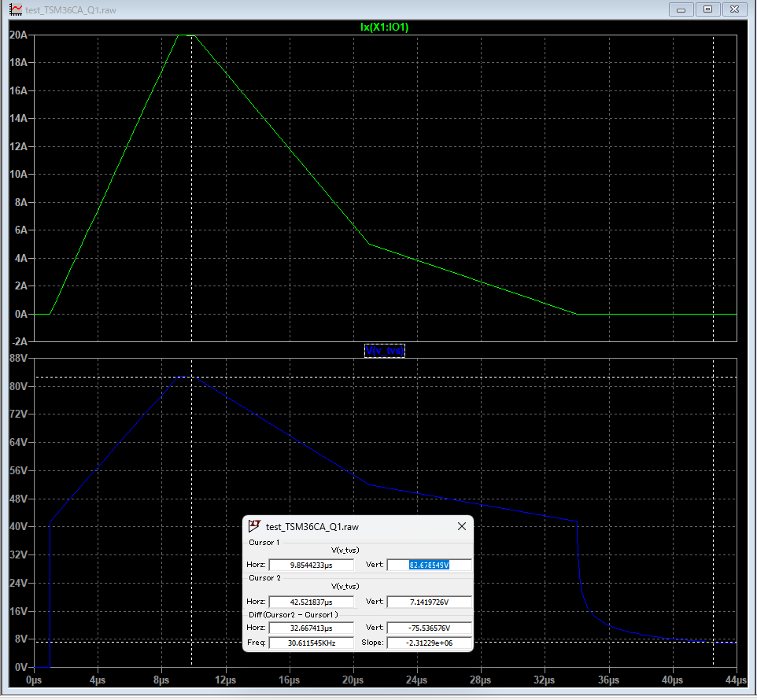757x700 pixels.
Task: Click the LTspice waveform icon in title bar
Action: [16, 9]
